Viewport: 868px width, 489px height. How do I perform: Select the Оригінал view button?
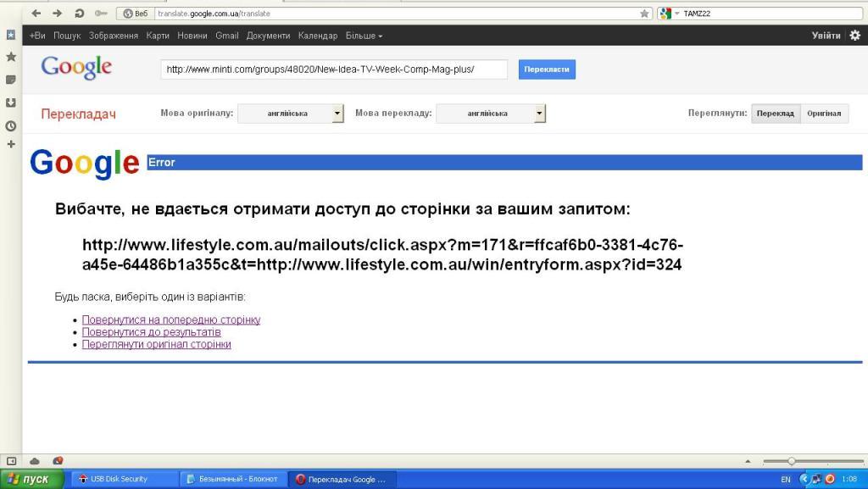824,114
